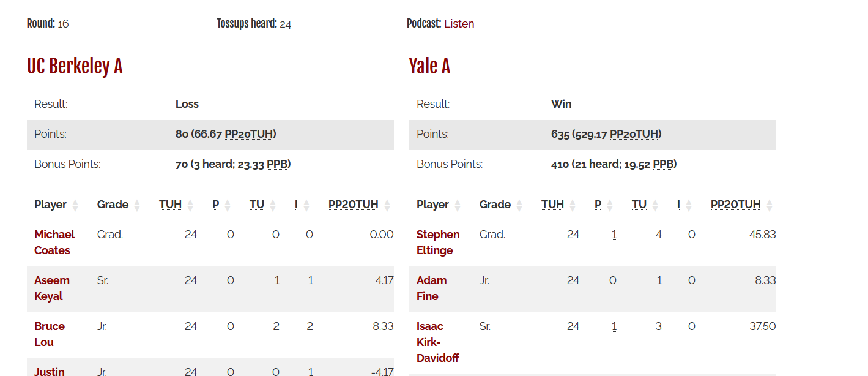
Task: Sort Yale players by TU arrows
Action: pyautogui.click(x=655, y=205)
